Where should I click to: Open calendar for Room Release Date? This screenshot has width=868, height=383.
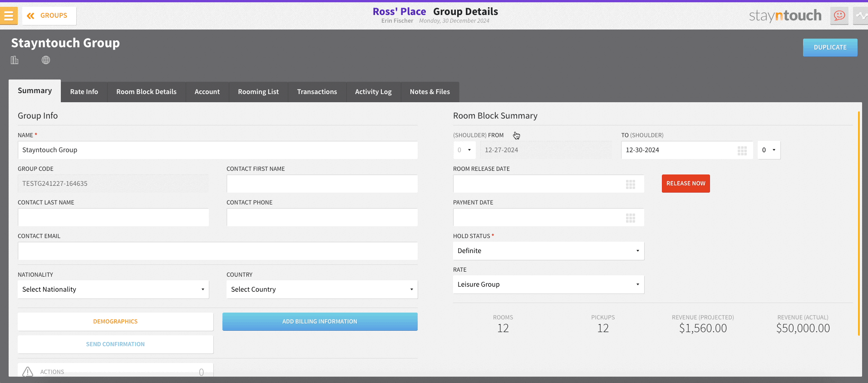631,184
